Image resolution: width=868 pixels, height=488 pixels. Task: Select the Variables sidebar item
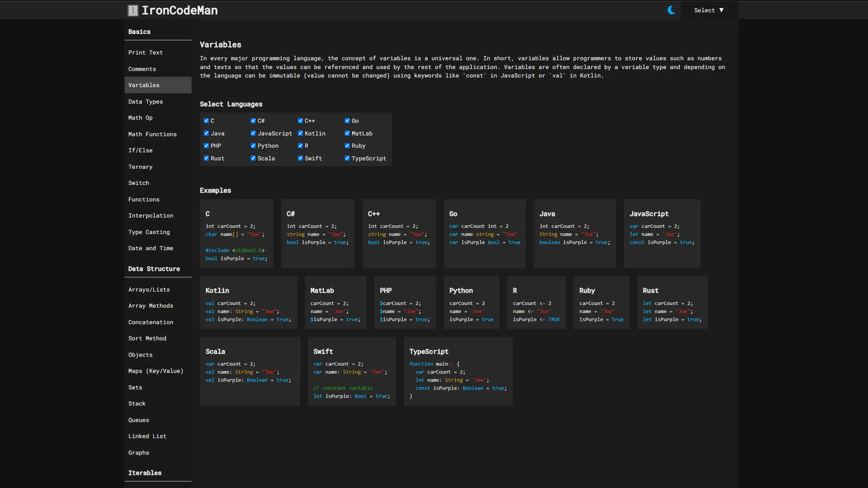(158, 85)
